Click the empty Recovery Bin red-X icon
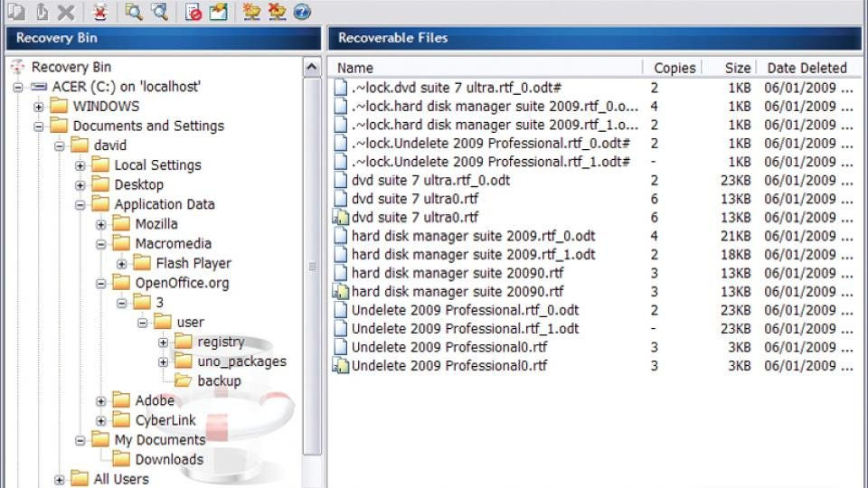This screenshot has width=868, height=488. 100,12
